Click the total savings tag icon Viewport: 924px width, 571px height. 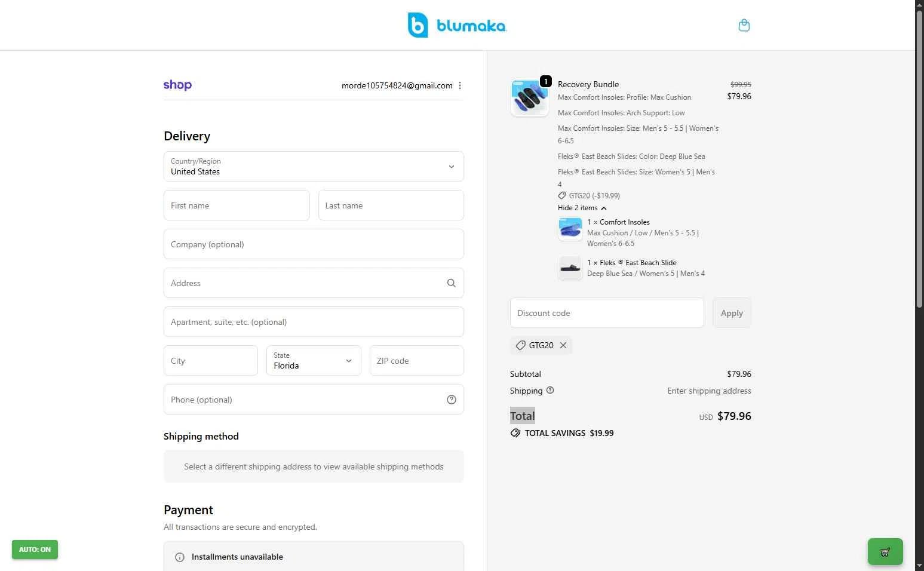click(515, 433)
